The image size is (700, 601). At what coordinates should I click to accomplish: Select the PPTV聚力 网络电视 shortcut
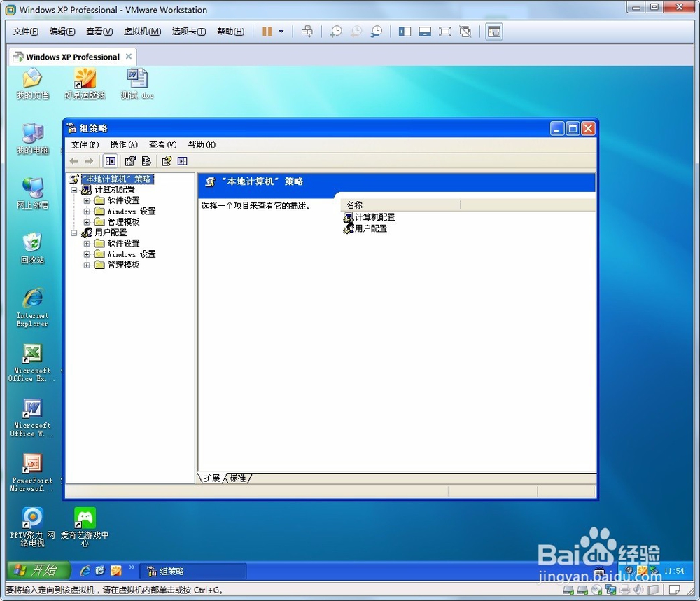33,527
